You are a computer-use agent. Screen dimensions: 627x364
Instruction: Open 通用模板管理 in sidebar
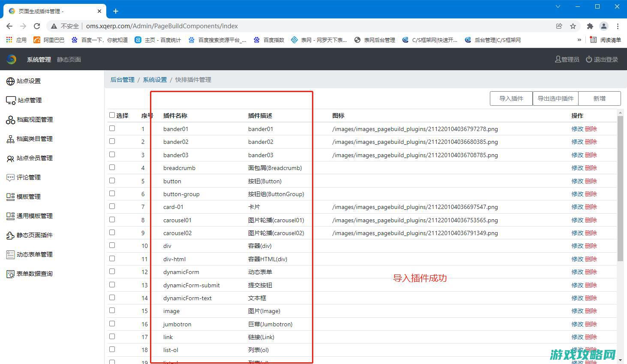coord(30,216)
